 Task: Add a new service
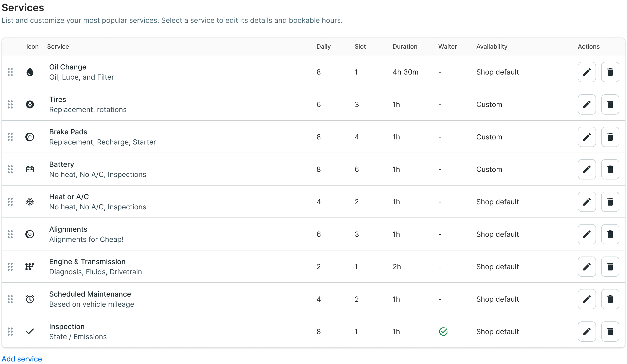click(x=22, y=359)
